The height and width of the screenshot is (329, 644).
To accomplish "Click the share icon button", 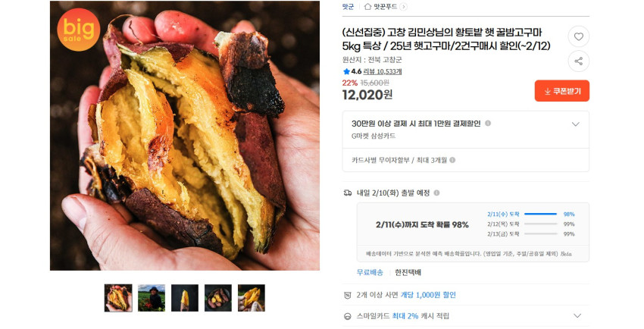I will click(x=578, y=61).
